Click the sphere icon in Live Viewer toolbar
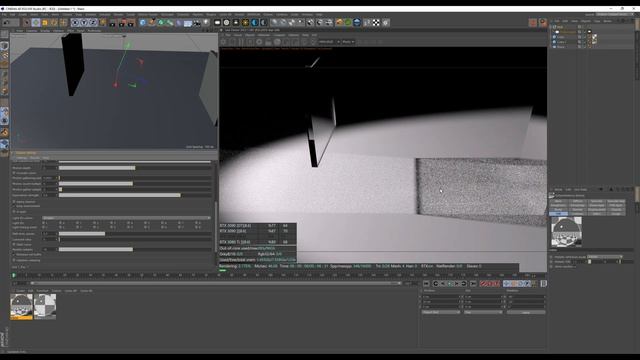This screenshot has width=640, height=360. click(x=277, y=42)
